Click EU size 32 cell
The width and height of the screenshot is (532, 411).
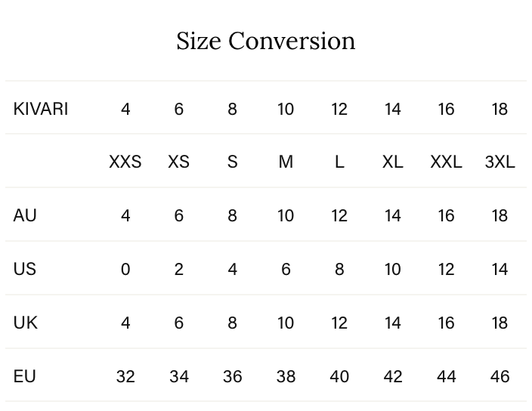point(125,376)
